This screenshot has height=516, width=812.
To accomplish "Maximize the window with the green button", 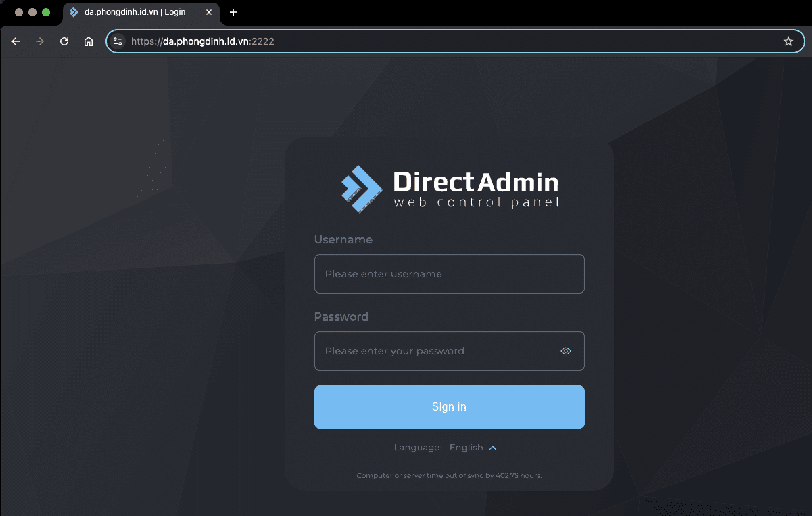I will [46, 12].
